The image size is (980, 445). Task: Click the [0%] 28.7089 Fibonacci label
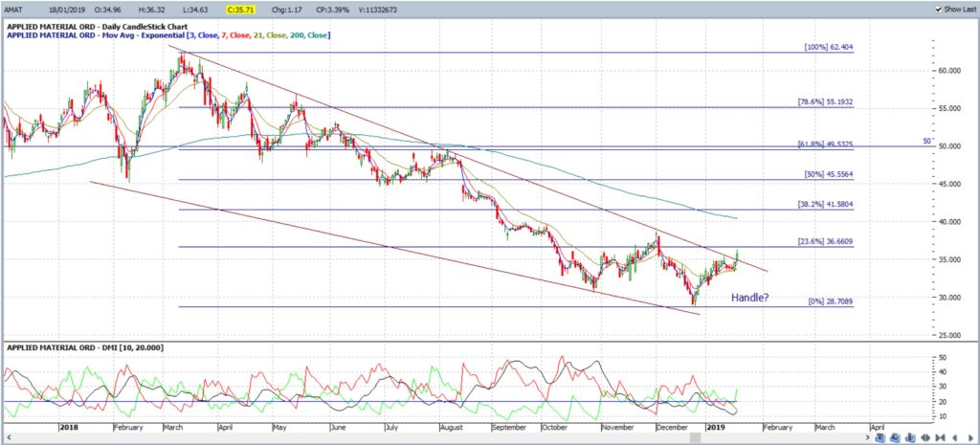click(831, 301)
